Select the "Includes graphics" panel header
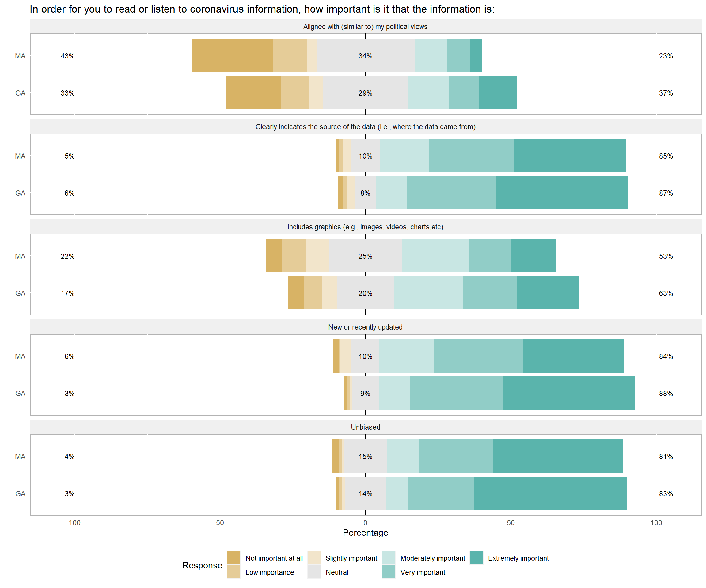The image size is (706, 588). (366, 227)
